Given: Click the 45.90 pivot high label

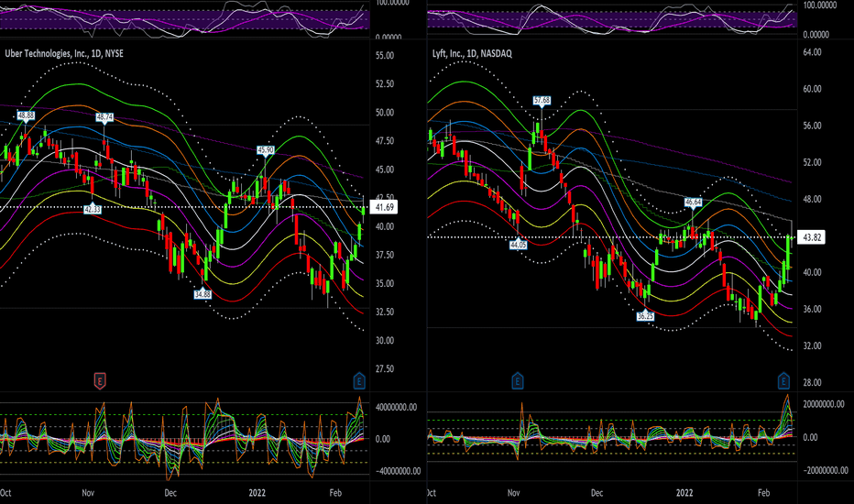Looking at the screenshot, I should click(266, 150).
